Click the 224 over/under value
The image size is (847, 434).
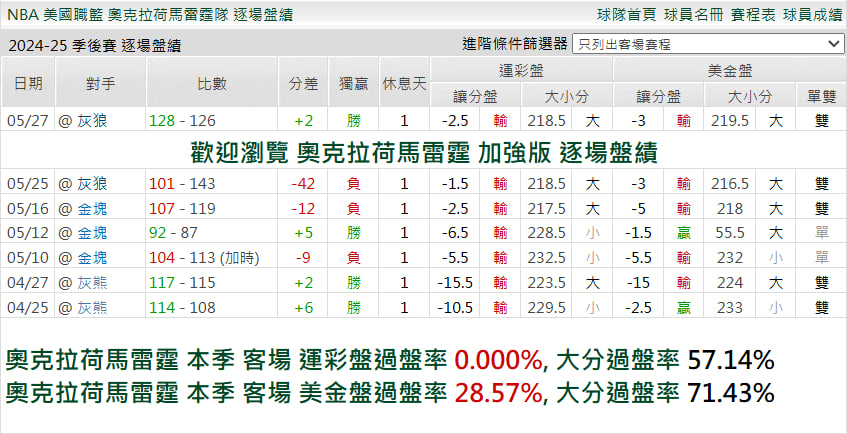pos(730,283)
